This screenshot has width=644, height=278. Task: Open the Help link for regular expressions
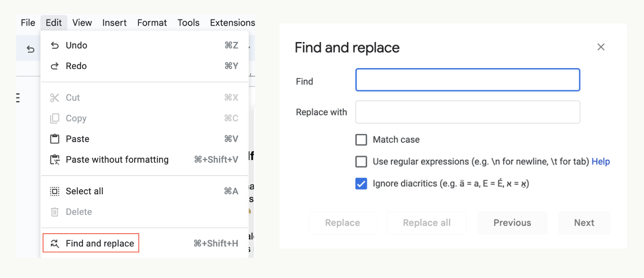pos(600,161)
